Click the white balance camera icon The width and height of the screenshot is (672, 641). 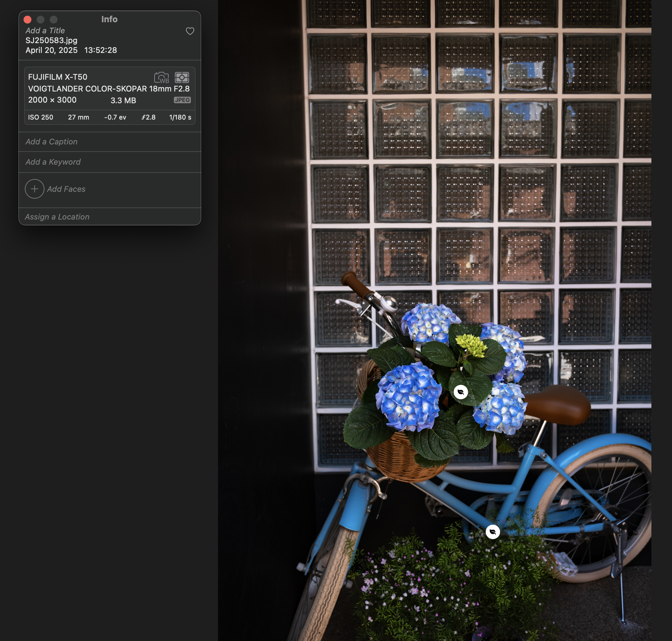[x=162, y=77]
